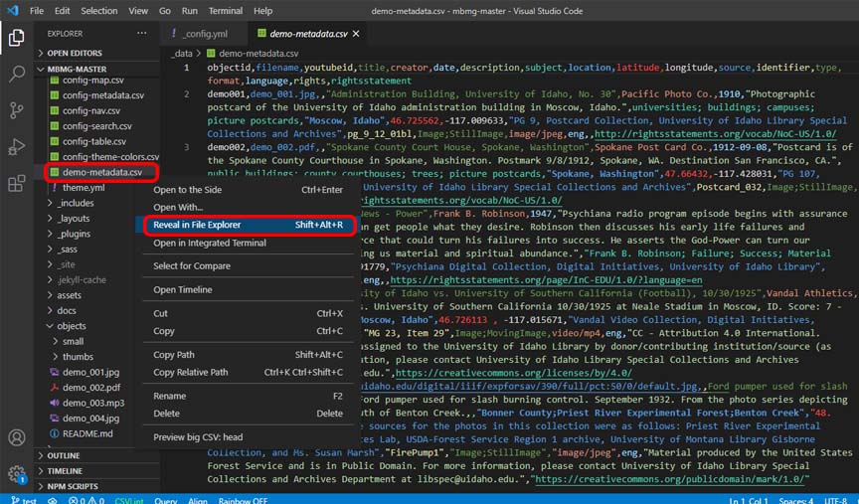Expand the OUTLINE section

coord(64,455)
